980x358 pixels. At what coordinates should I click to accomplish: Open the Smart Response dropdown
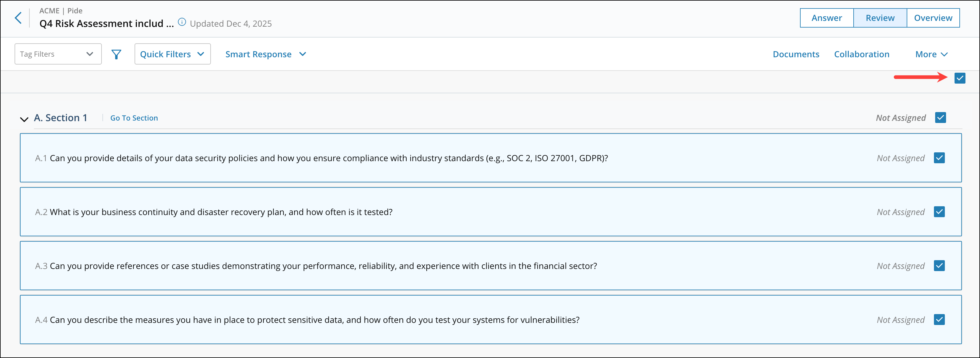[265, 54]
